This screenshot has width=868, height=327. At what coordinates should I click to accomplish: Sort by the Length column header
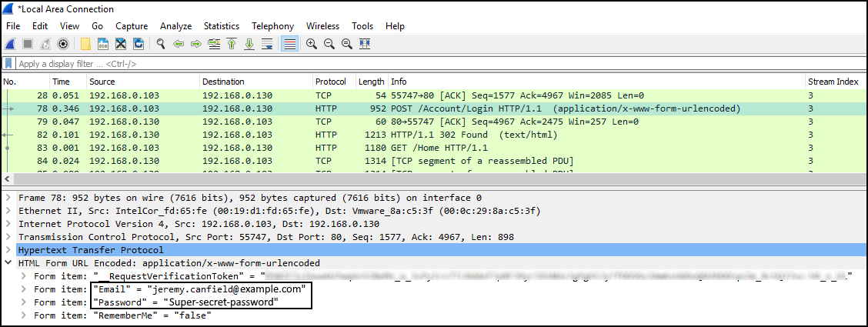click(372, 82)
